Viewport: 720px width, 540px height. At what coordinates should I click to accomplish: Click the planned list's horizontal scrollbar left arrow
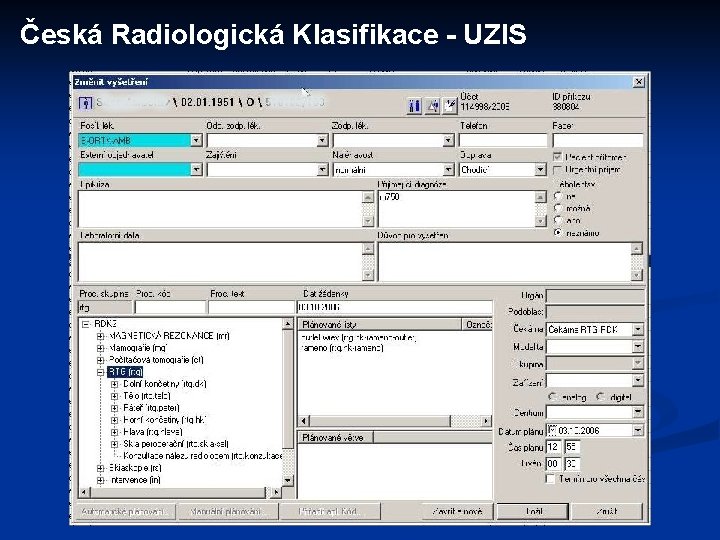pos(304,421)
